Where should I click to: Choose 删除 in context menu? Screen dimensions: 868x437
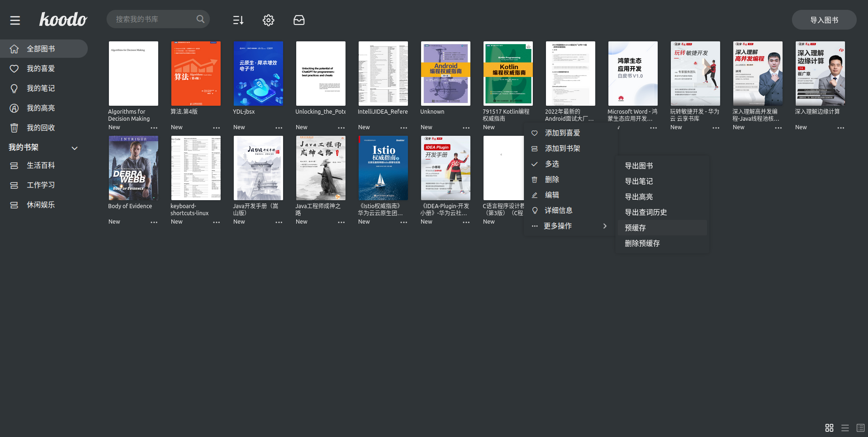[x=571, y=179]
